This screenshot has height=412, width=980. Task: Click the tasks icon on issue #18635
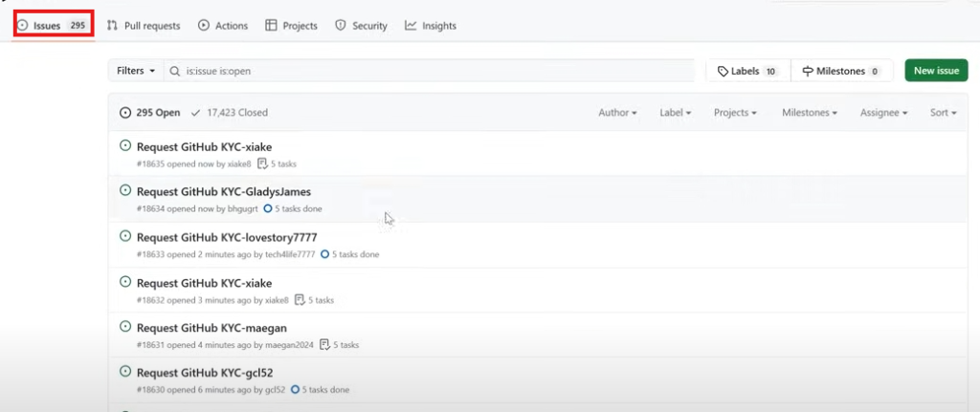(263, 164)
